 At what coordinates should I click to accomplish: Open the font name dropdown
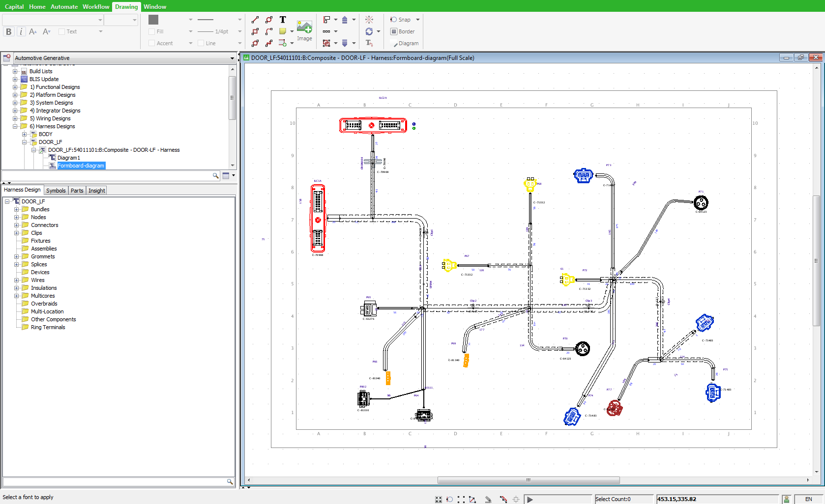coord(100,20)
